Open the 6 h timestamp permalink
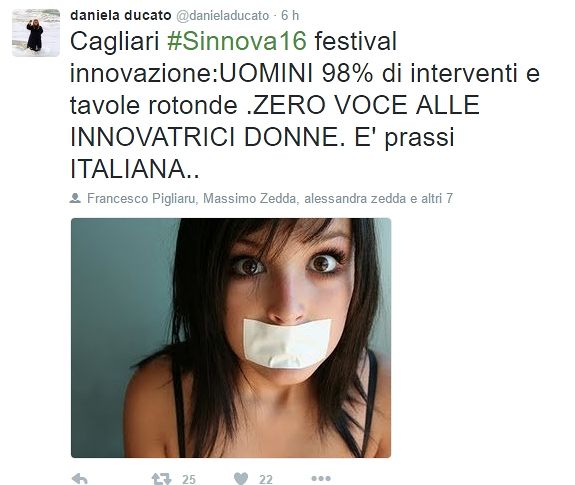Screen dimensions: 575x485 [x=290, y=15]
